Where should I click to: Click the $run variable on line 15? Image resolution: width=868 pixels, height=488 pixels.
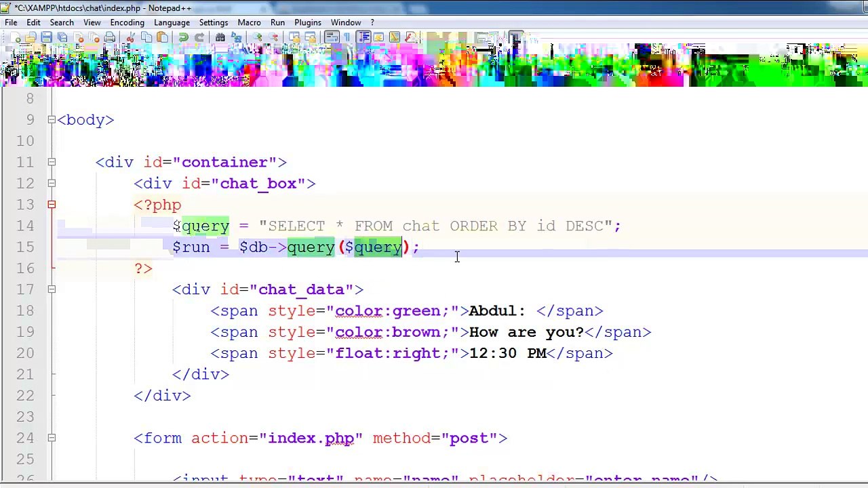click(x=191, y=247)
